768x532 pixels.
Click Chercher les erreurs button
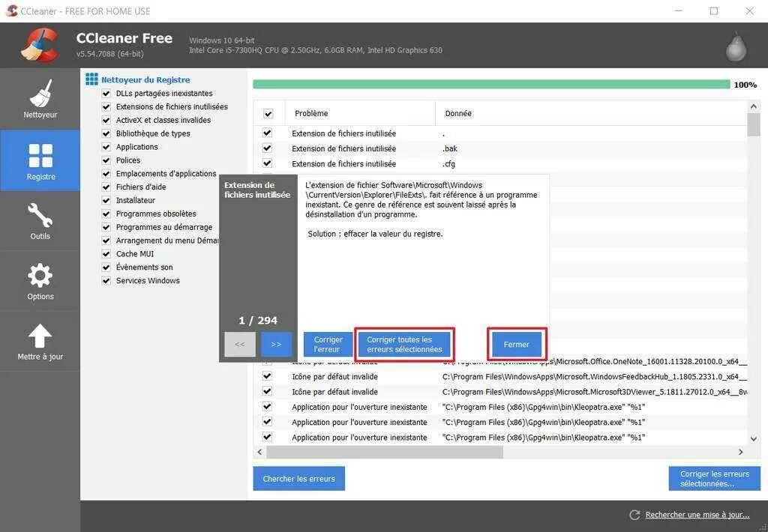pos(298,478)
